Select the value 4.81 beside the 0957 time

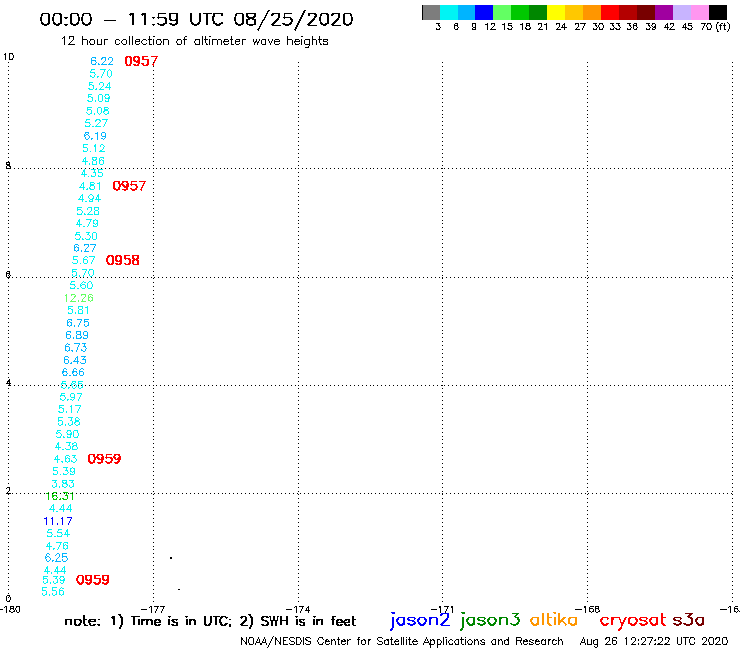(90, 186)
